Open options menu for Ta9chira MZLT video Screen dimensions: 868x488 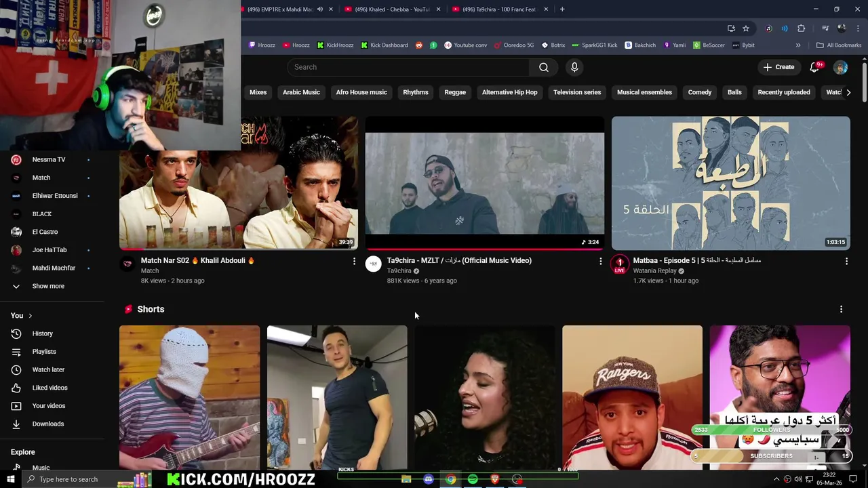(600, 261)
